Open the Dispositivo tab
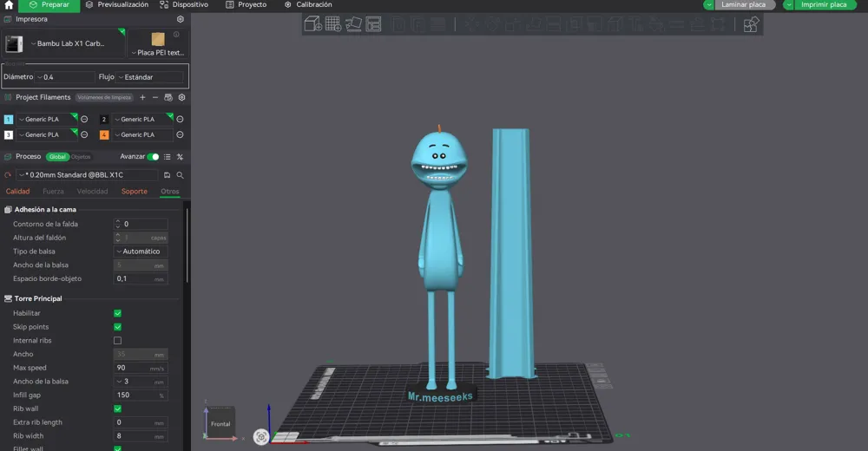This screenshot has height=451, width=868. (x=184, y=5)
